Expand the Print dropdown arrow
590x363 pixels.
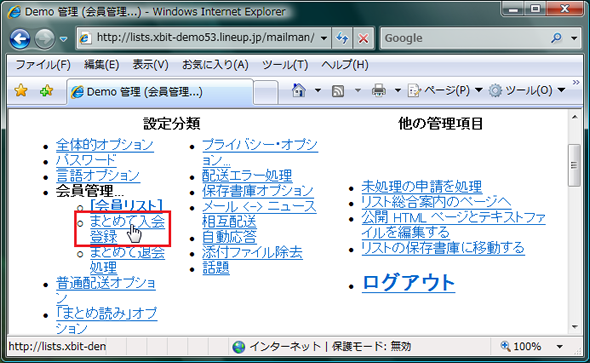point(398,90)
